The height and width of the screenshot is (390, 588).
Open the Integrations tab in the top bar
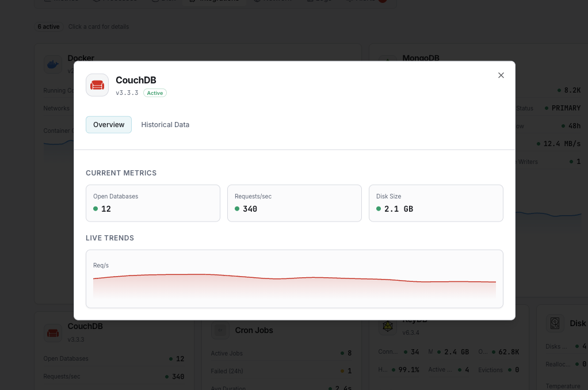[x=215, y=1]
